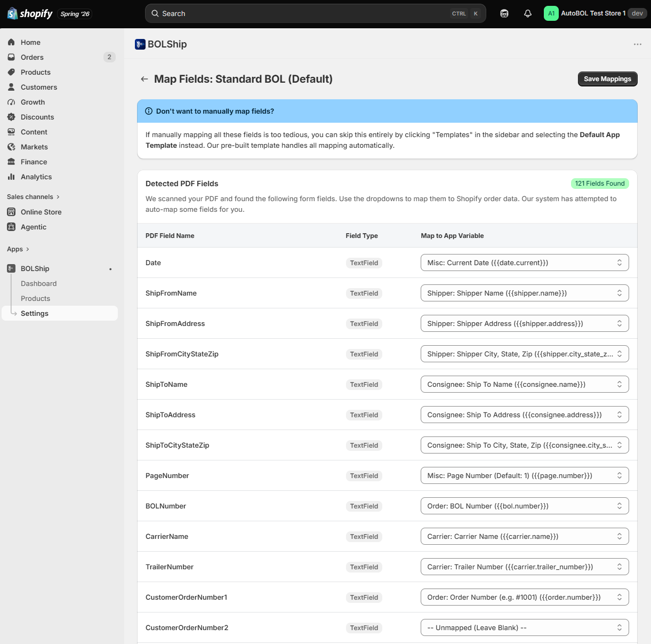The height and width of the screenshot is (644, 651).
Task: Open the Date mapping dropdown
Action: pos(525,263)
